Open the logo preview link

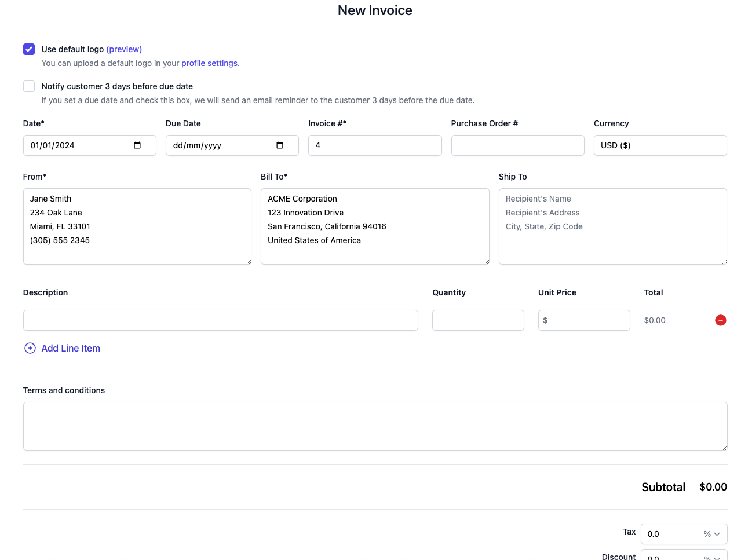coord(124,49)
